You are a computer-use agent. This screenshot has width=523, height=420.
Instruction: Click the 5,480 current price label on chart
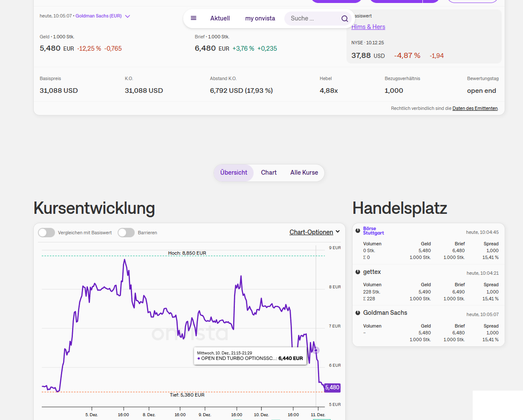point(332,387)
